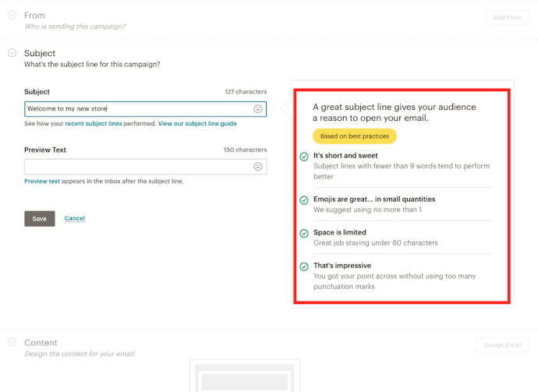Click the "Emojis are great" check icon
538x392 pixels.
coord(304,200)
